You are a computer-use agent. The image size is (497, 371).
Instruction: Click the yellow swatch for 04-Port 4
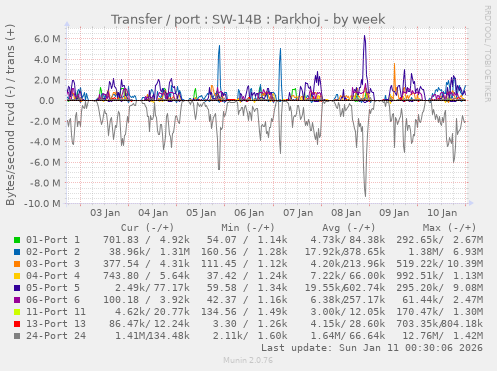click(17, 276)
